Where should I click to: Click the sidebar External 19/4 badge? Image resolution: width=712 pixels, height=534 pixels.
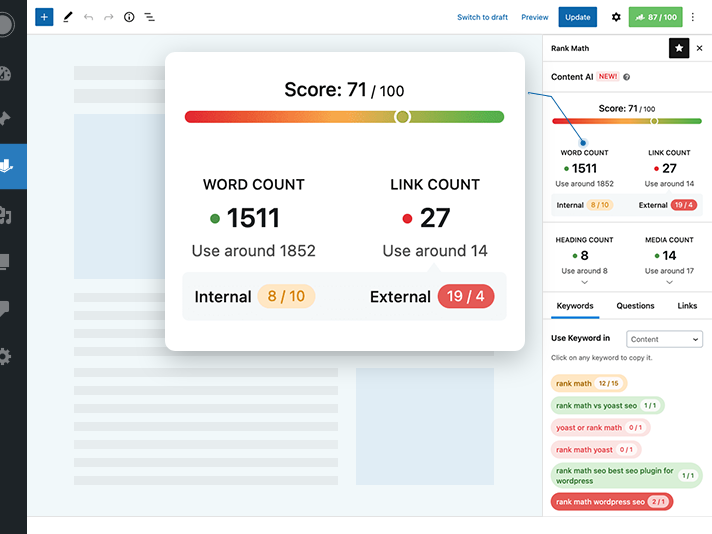683,205
